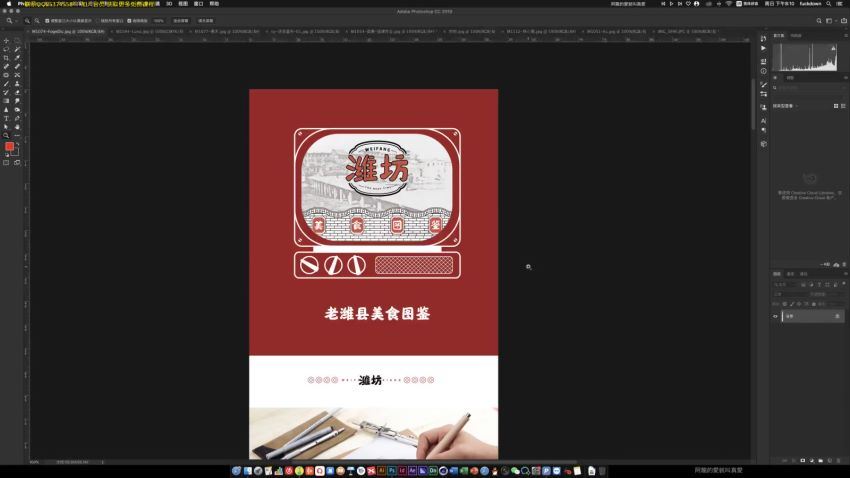Select the Hand tool
850x478 pixels.
[17, 127]
